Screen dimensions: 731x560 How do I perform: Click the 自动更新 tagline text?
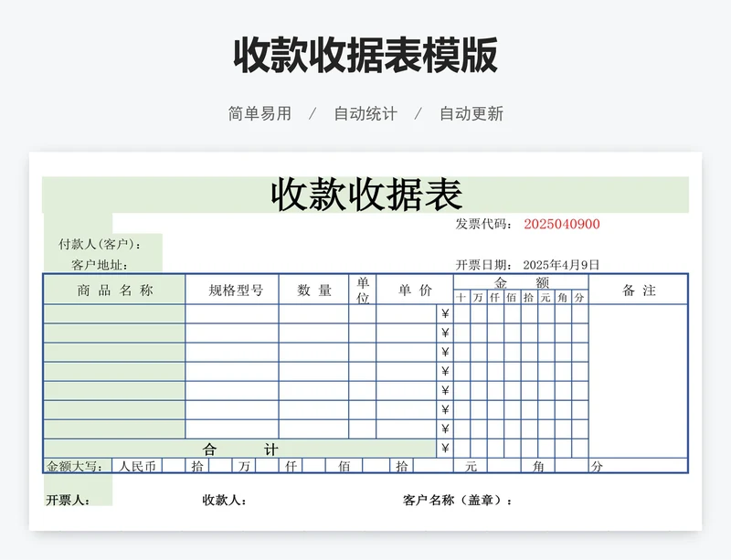[471, 114]
